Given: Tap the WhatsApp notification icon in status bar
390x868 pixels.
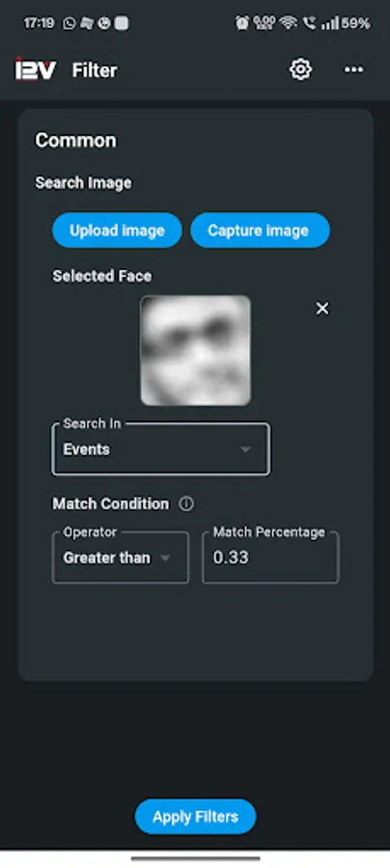Looking at the screenshot, I should [x=70, y=23].
